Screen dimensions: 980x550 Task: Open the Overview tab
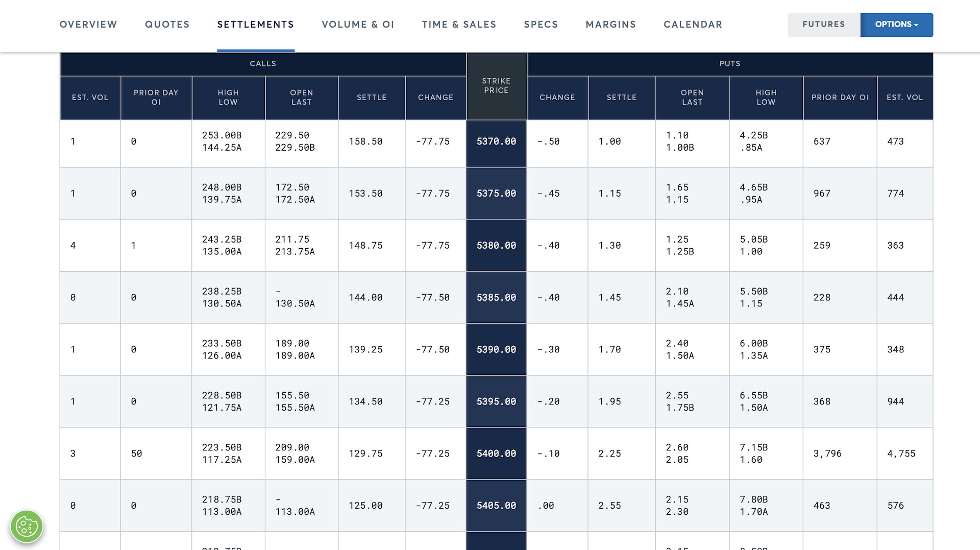click(88, 25)
